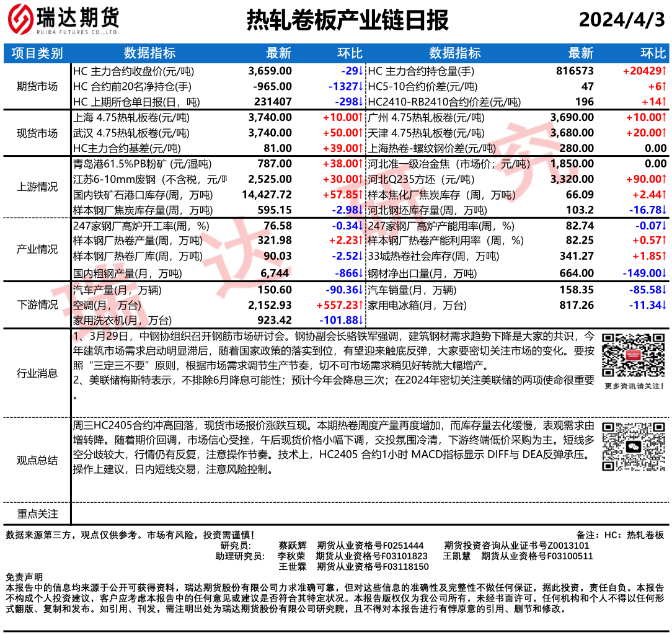The image size is (672, 635).
Task: Select the 现货市场 category cell
Action: tap(37, 133)
